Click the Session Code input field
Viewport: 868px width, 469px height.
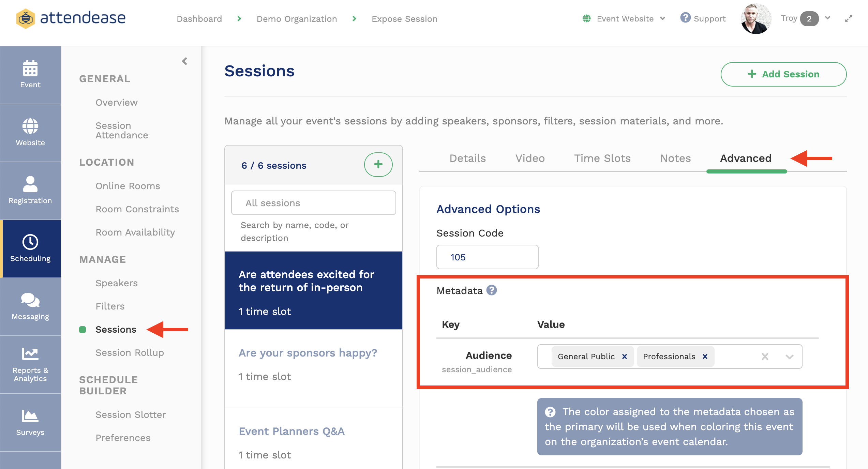487,257
